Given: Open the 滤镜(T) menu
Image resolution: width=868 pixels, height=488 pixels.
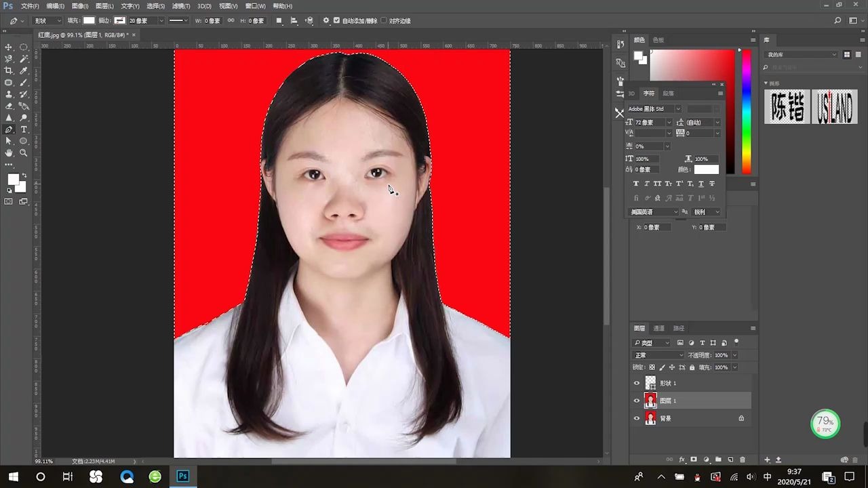Looking at the screenshot, I should coord(181,6).
